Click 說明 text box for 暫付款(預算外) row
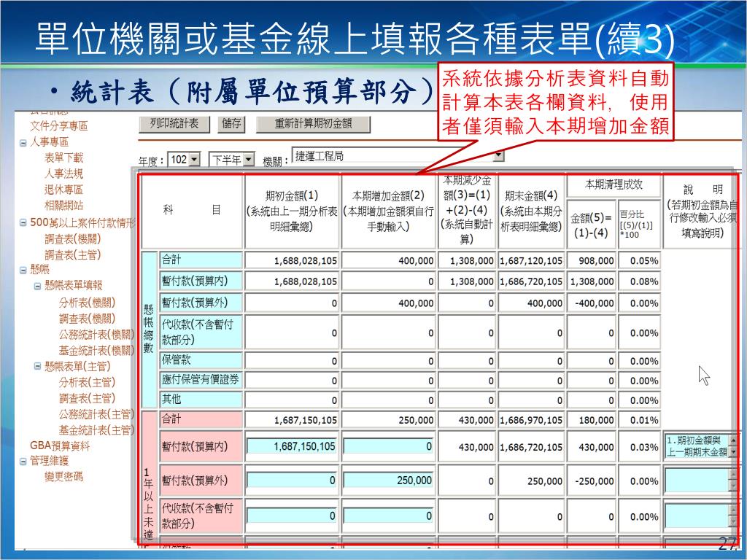The image size is (747, 560). [697, 481]
